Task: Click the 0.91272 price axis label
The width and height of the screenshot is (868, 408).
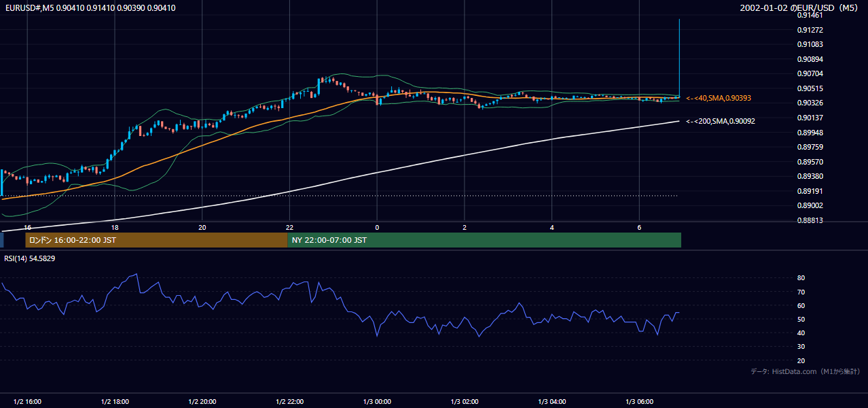Action: click(x=810, y=30)
